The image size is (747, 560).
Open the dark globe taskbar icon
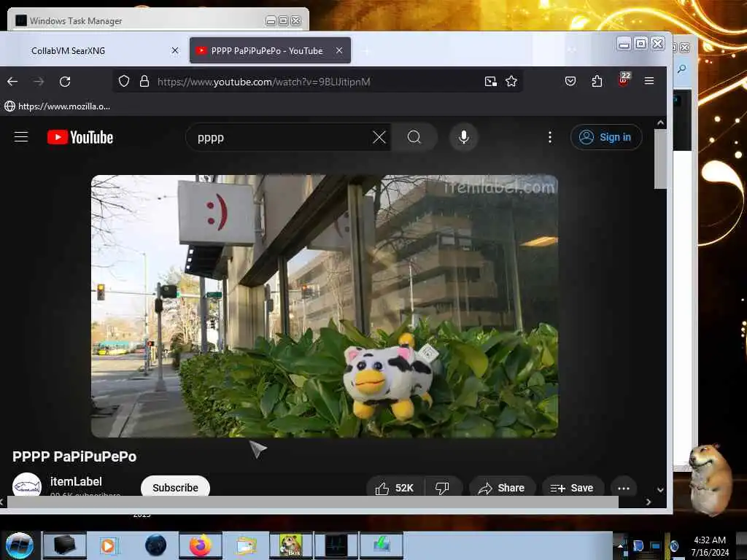[155, 545]
